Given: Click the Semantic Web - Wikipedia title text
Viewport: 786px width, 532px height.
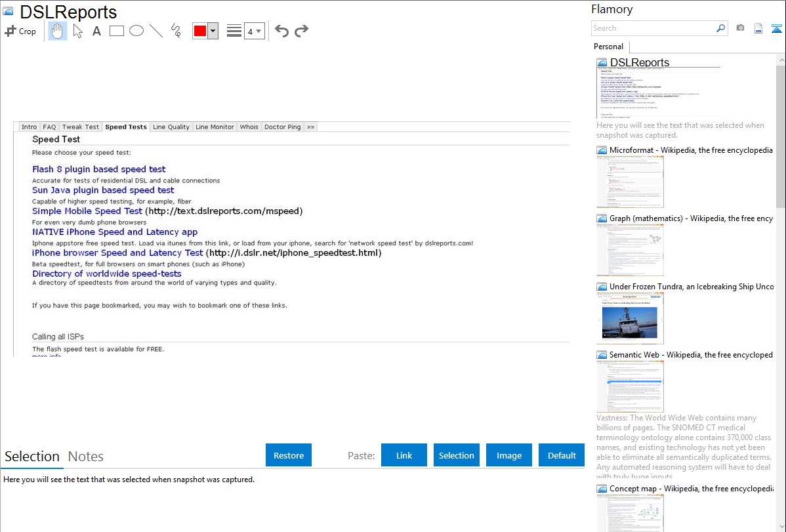Looking at the screenshot, I should (691, 354).
